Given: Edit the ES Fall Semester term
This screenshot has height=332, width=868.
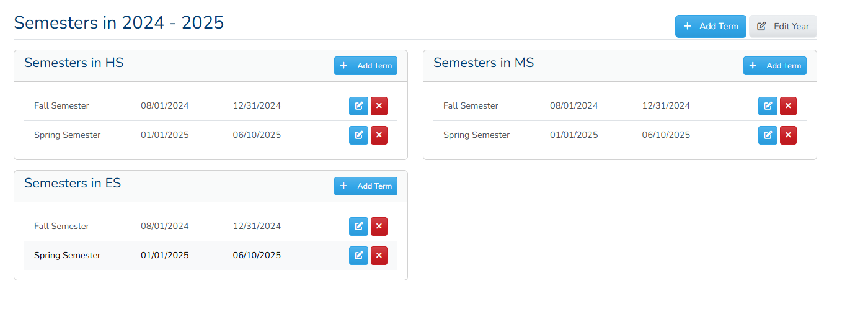Looking at the screenshot, I should pyautogui.click(x=358, y=227).
